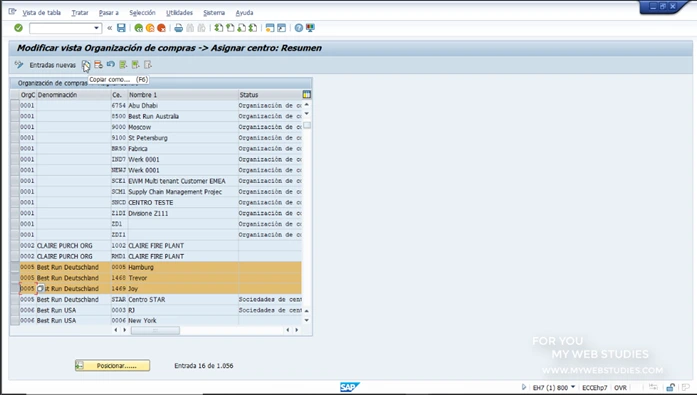Open the Vista de tabla menu
This screenshot has height=395, width=697.
coord(41,12)
